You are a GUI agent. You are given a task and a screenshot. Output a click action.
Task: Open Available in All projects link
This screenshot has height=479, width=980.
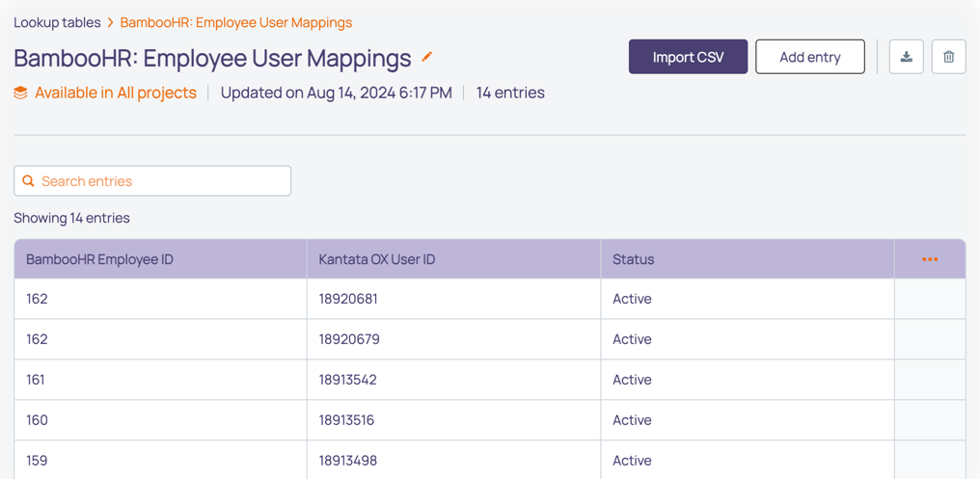tap(116, 93)
